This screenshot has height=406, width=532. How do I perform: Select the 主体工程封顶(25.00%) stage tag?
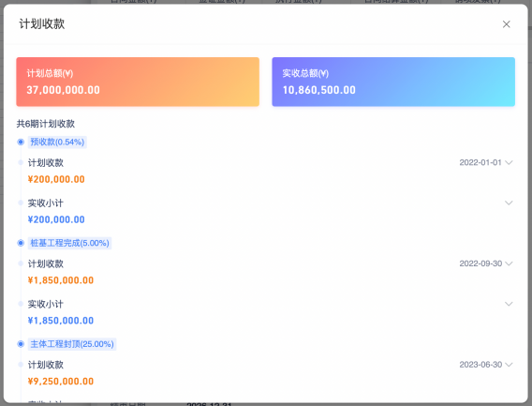click(x=72, y=344)
